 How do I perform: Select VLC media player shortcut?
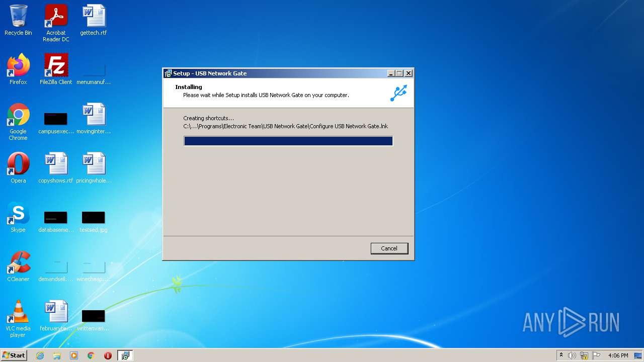tap(18, 319)
